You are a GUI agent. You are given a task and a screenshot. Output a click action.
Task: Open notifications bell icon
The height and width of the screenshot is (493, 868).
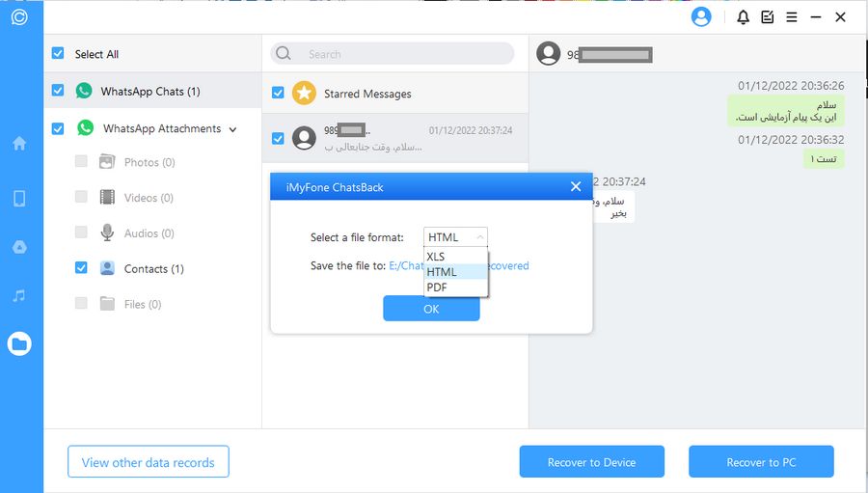click(x=743, y=17)
